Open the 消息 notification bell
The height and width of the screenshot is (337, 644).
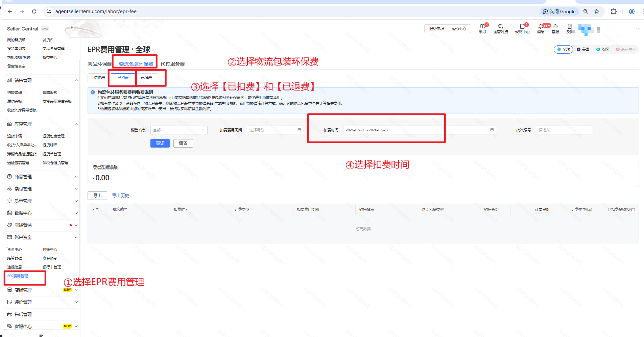tap(540, 27)
